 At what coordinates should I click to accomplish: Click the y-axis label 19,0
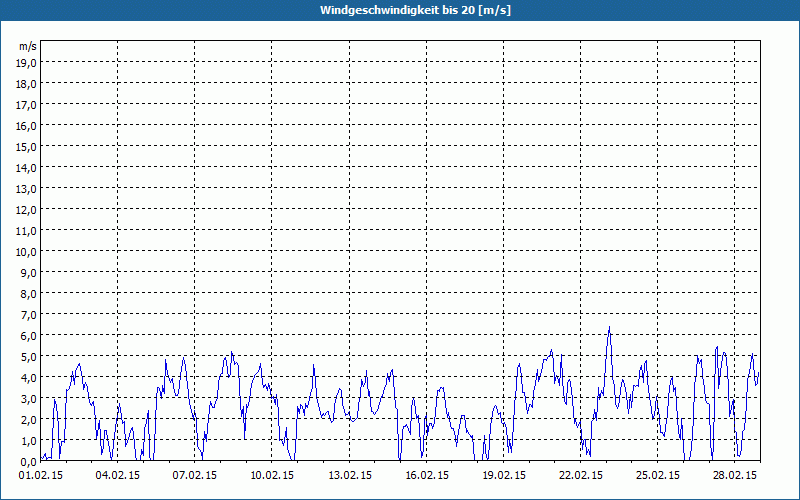(x=28, y=63)
